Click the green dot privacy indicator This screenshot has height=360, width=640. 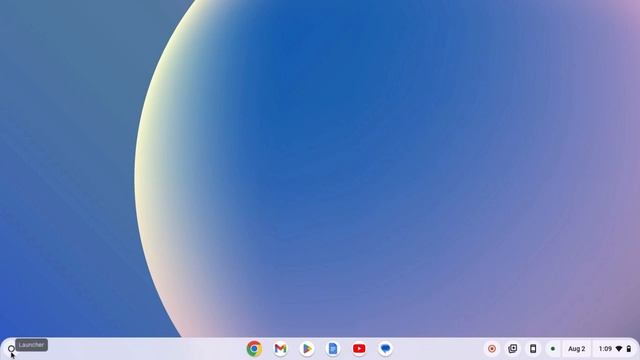(553, 349)
